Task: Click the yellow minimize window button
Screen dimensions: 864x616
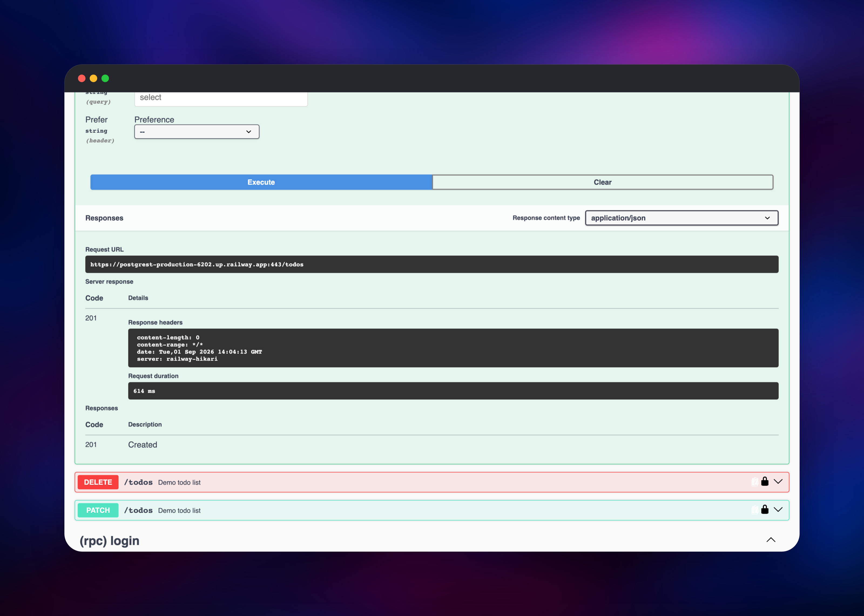Action: [93, 78]
